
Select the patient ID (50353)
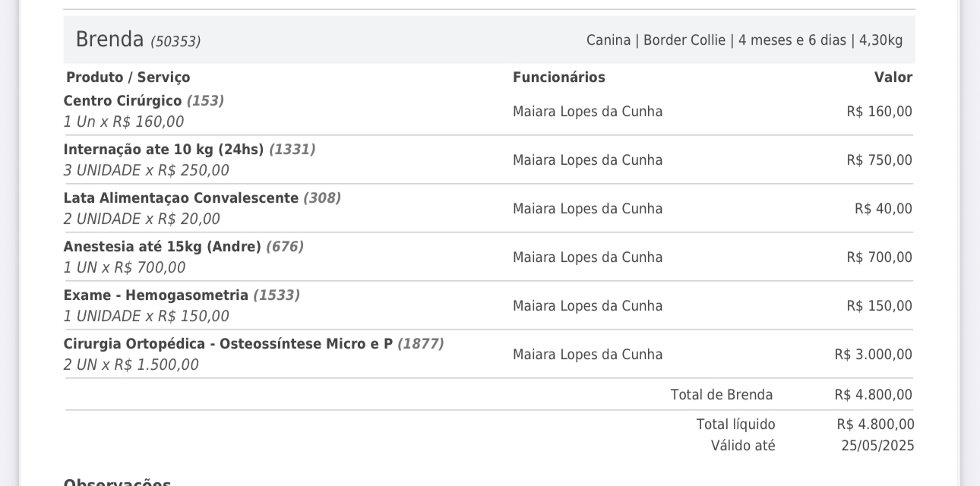pos(175,42)
